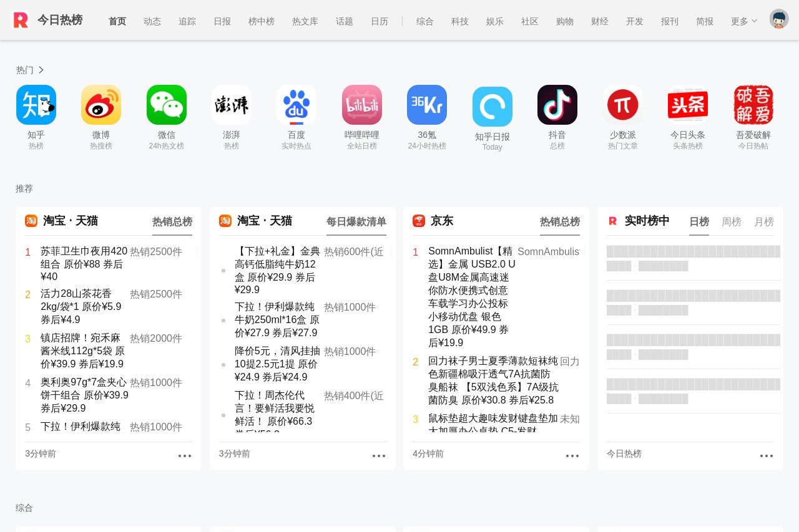Open the 36Kr (36氪) icon
Screen dimensions: 799x532
pos(427,105)
